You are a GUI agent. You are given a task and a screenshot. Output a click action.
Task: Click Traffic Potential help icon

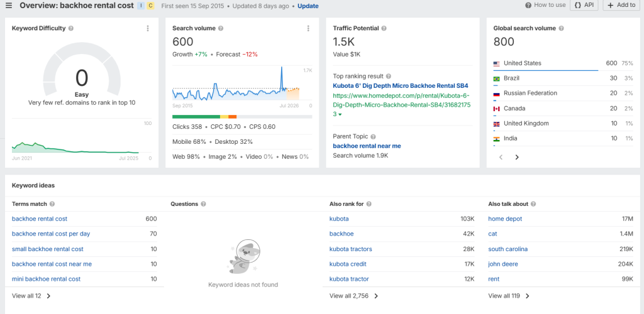point(384,28)
